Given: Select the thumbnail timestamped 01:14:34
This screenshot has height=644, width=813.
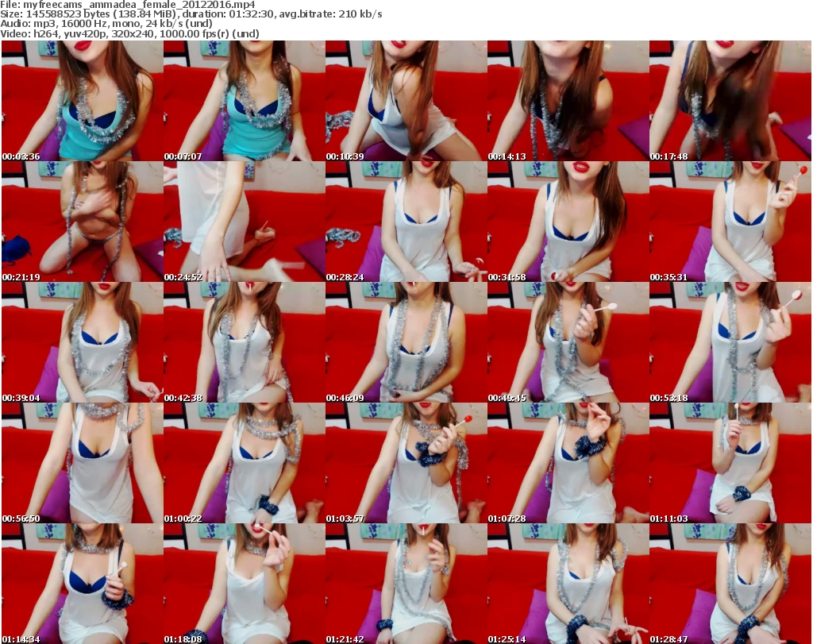Looking at the screenshot, I should point(83,584).
